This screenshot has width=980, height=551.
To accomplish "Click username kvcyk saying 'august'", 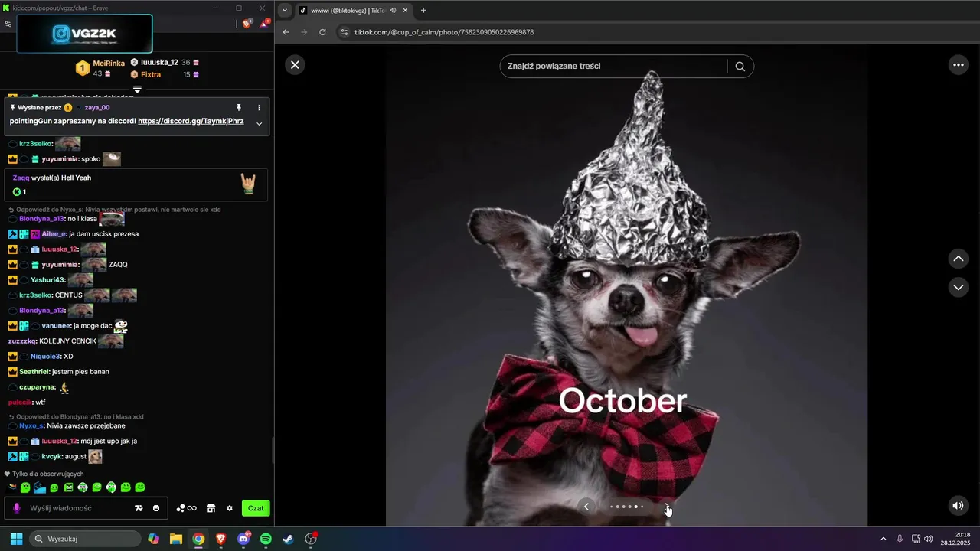I will (x=51, y=457).
